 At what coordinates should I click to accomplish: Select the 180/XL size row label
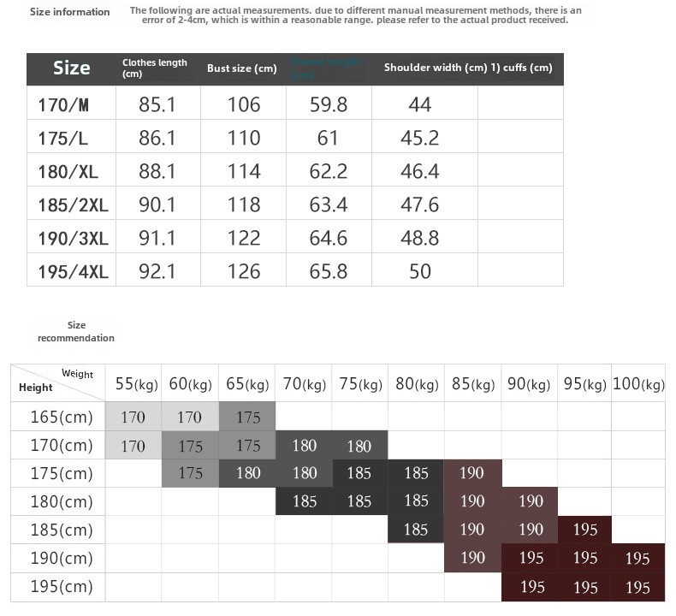68,171
